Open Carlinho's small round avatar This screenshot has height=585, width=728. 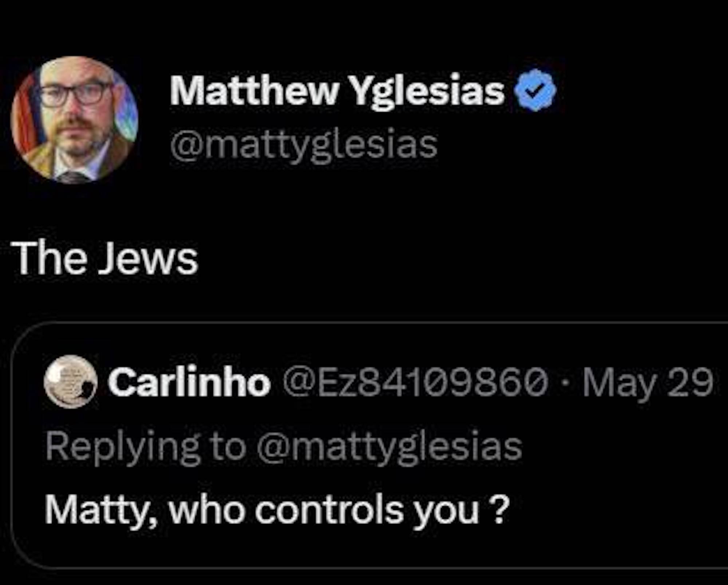(x=71, y=382)
